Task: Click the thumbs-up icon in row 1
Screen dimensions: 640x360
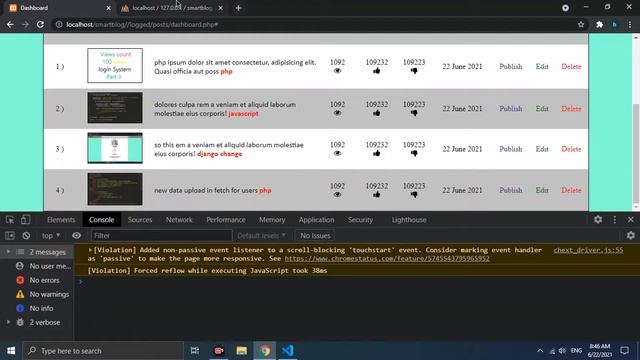Action: point(376,71)
